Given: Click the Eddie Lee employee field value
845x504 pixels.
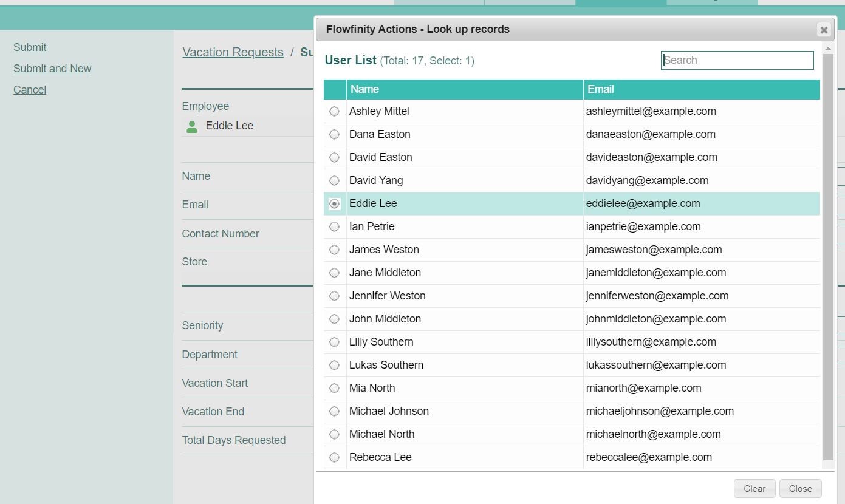Looking at the screenshot, I should 230,126.
